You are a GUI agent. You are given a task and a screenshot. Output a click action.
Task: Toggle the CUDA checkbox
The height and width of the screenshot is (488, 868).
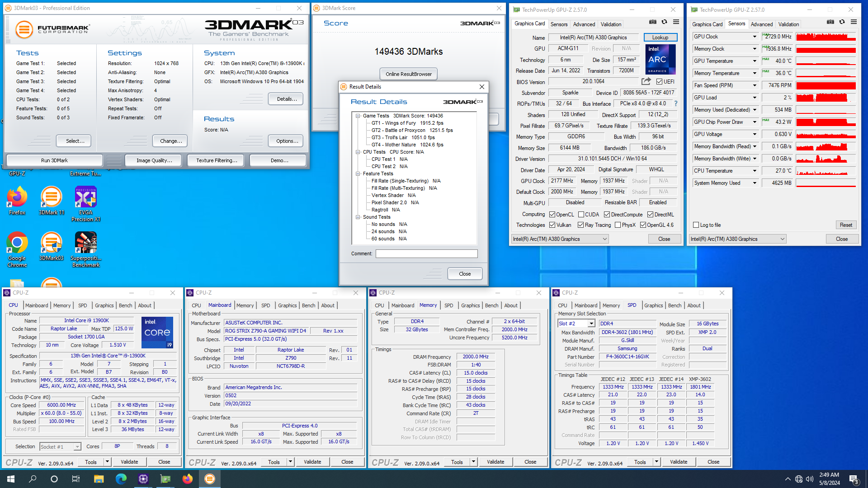(581, 214)
